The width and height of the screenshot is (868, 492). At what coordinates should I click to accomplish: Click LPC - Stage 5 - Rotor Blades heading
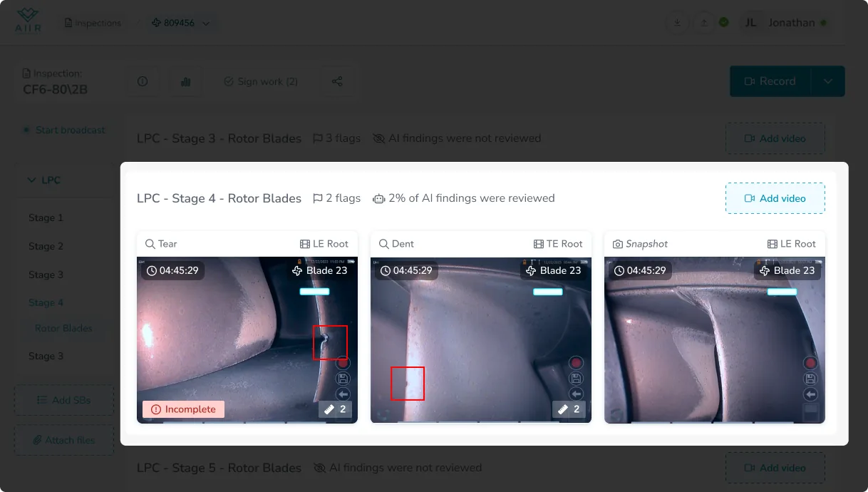pyautogui.click(x=219, y=468)
